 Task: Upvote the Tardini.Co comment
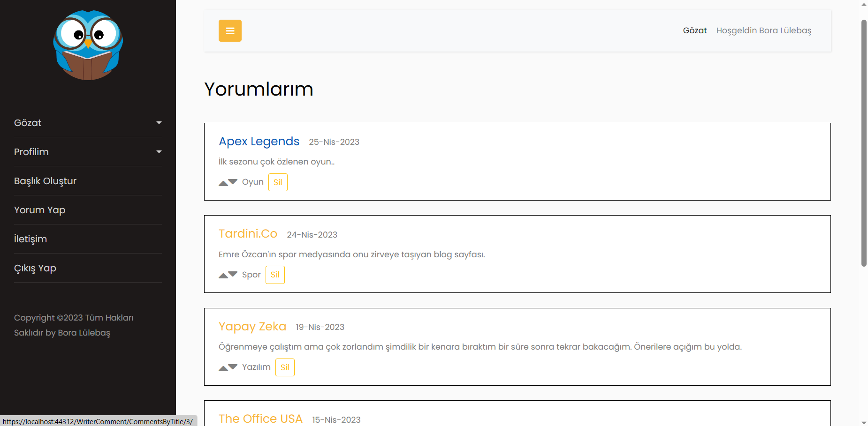223,276
